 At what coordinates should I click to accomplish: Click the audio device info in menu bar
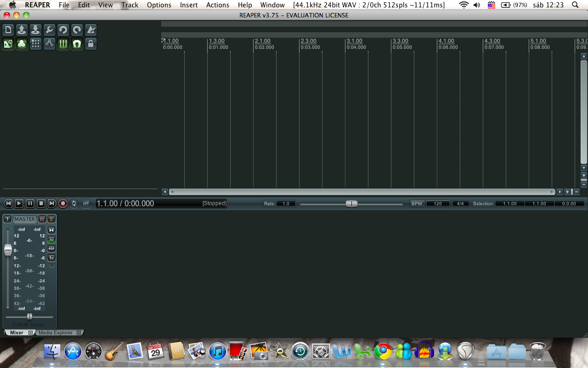pyautogui.click(x=369, y=5)
